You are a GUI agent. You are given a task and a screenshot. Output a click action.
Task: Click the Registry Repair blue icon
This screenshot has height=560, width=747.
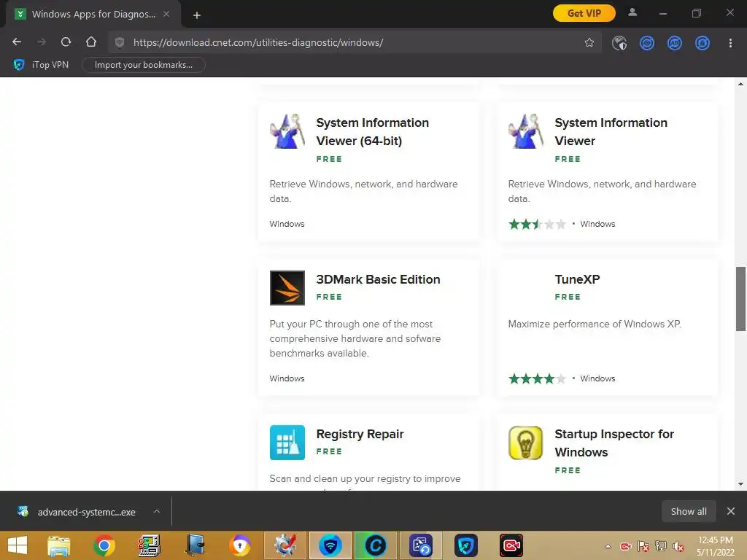pos(287,443)
